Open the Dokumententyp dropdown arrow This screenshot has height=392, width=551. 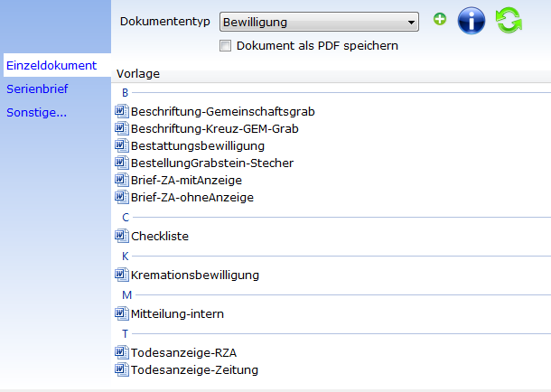click(411, 22)
